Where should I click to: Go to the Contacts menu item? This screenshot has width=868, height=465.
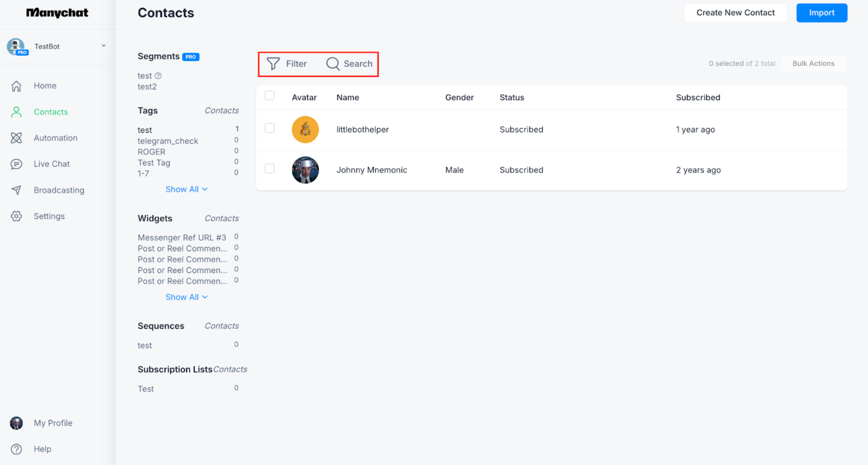point(51,112)
